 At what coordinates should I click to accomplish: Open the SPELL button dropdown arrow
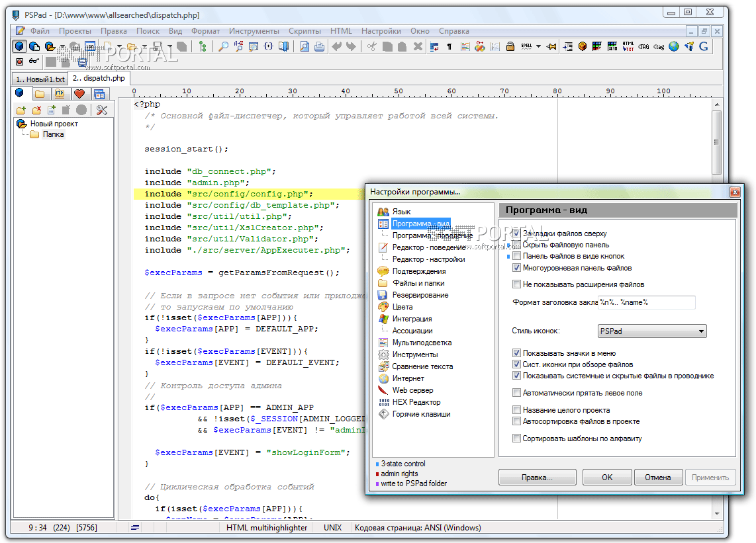point(539,46)
